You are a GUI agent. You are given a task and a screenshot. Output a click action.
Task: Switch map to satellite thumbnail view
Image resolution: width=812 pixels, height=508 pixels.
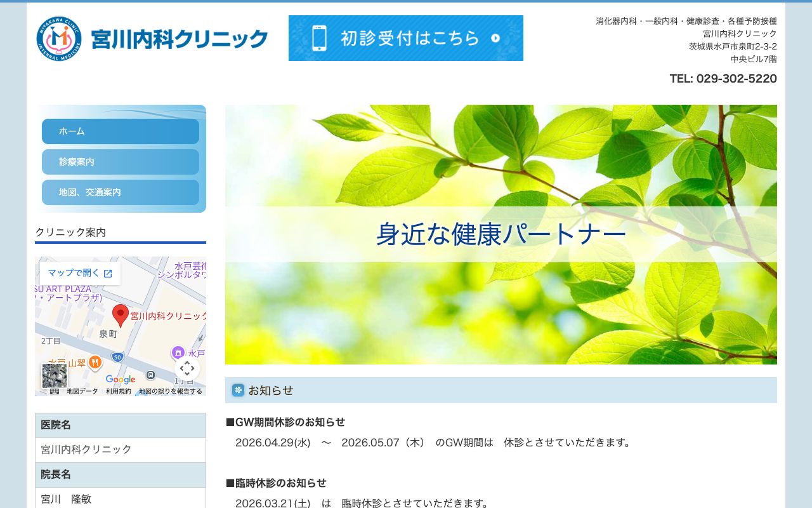[55, 376]
